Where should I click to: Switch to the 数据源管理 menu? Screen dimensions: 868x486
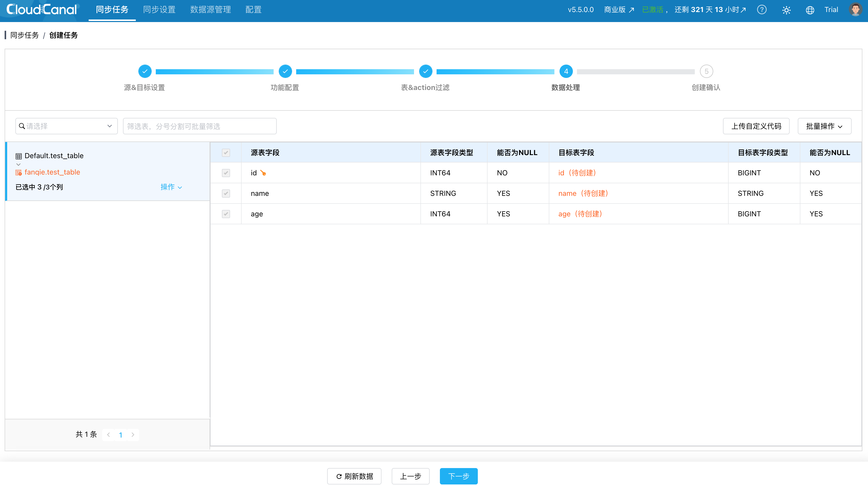point(210,10)
